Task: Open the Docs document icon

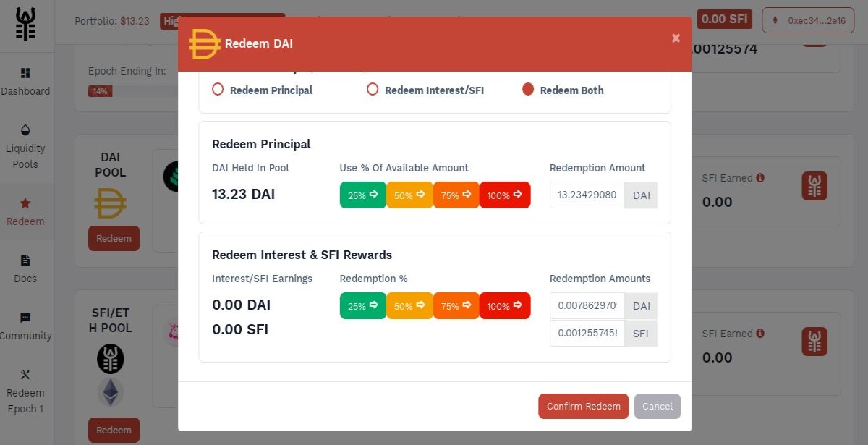Action: pyautogui.click(x=26, y=260)
